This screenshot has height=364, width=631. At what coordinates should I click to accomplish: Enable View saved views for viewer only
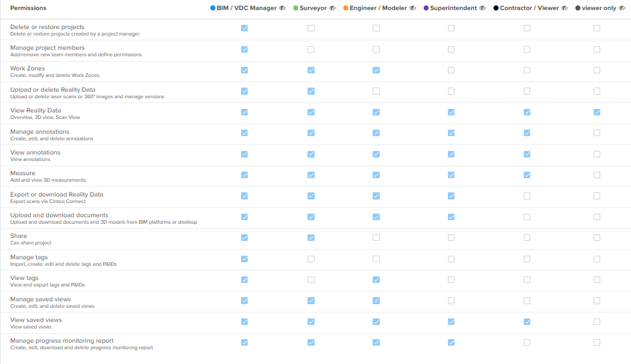pos(597,322)
